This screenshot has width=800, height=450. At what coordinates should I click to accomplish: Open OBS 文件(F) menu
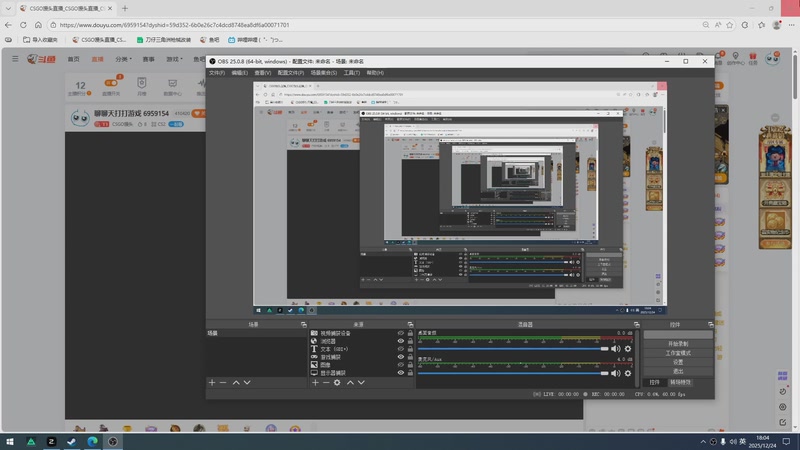tap(217, 73)
